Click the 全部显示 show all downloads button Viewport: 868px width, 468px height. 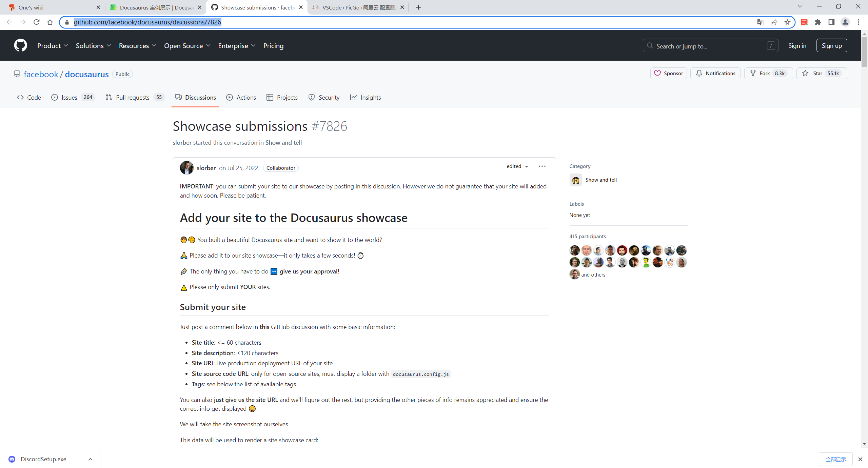(x=835, y=459)
